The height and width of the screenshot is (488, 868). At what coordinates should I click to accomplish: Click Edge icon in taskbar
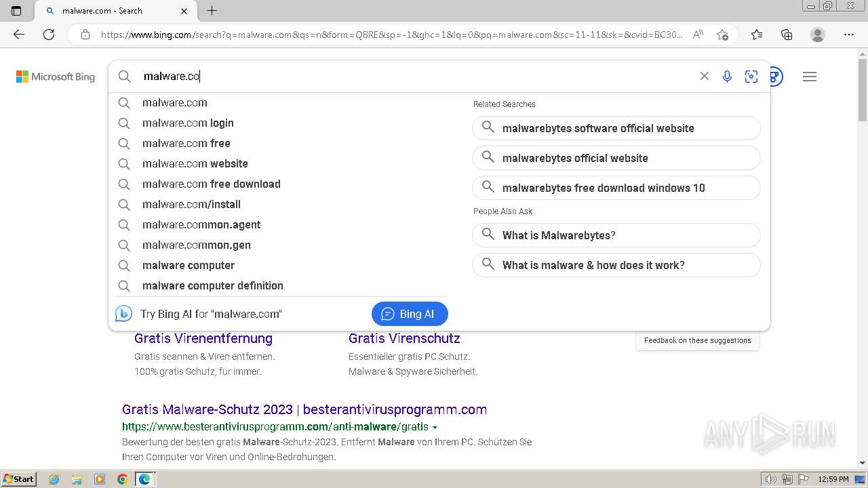coord(144,479)
